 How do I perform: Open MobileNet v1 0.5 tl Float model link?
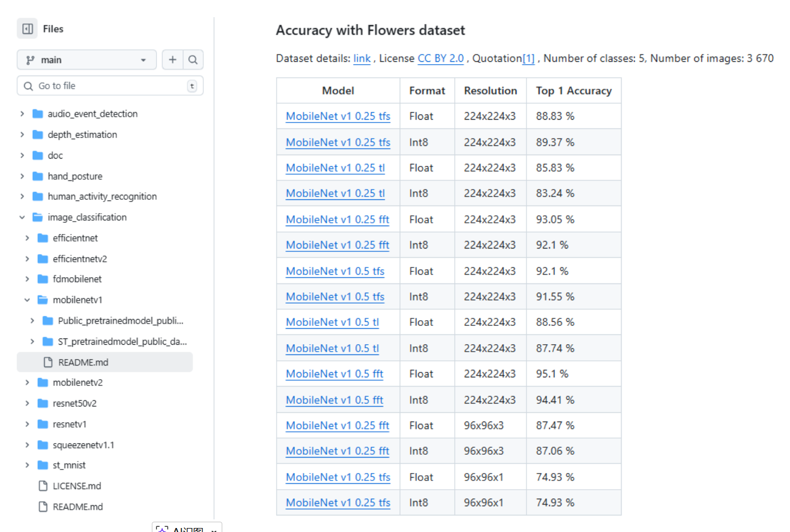click(332, 322)
